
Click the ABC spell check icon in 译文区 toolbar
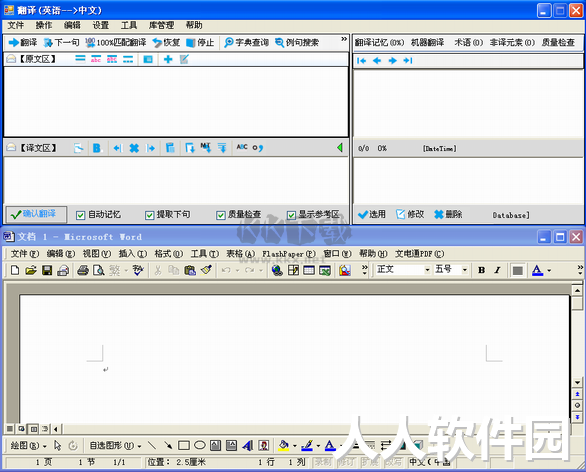coord(242,147)
